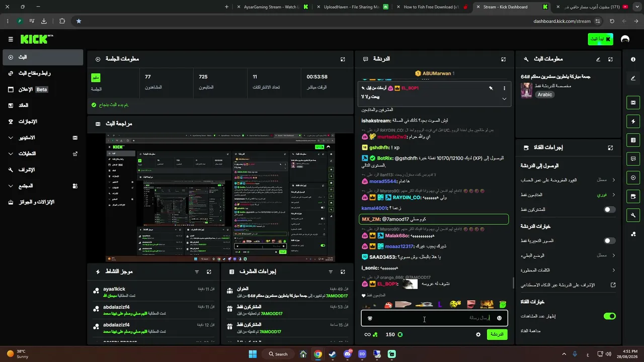This screenshot has width=644, height=362.
Task: Maximize the إجراءات القناة panel
Action: [610, 148]
